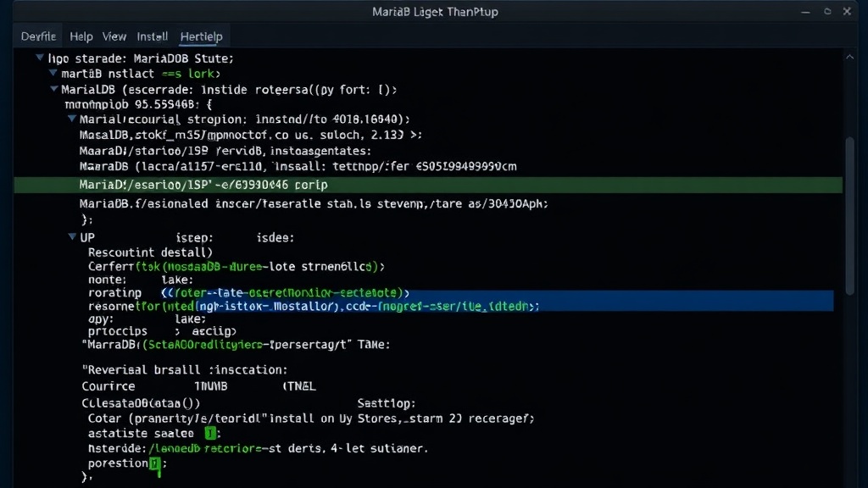Open the Devfile menu
This screenshot has height=488, width=868.
click(38, 36)
